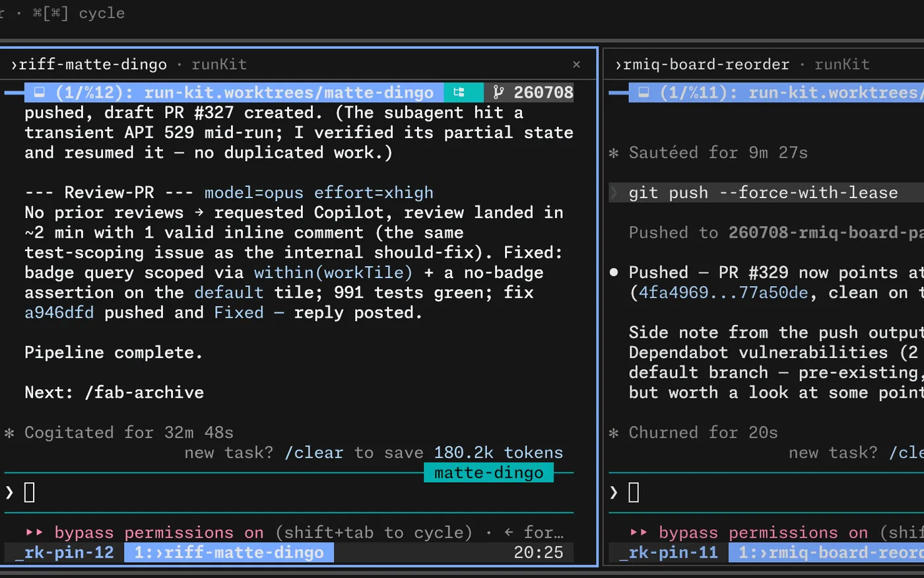Click the "runKit" label in riff-matte-dingo title

pyautogui.click(x=219, y=65)
